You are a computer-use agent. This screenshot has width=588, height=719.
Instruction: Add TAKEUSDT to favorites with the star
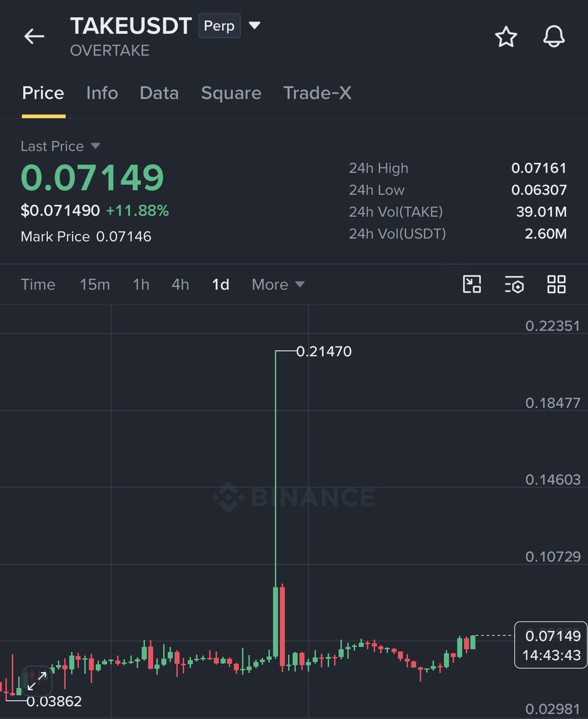click(506, 37)
